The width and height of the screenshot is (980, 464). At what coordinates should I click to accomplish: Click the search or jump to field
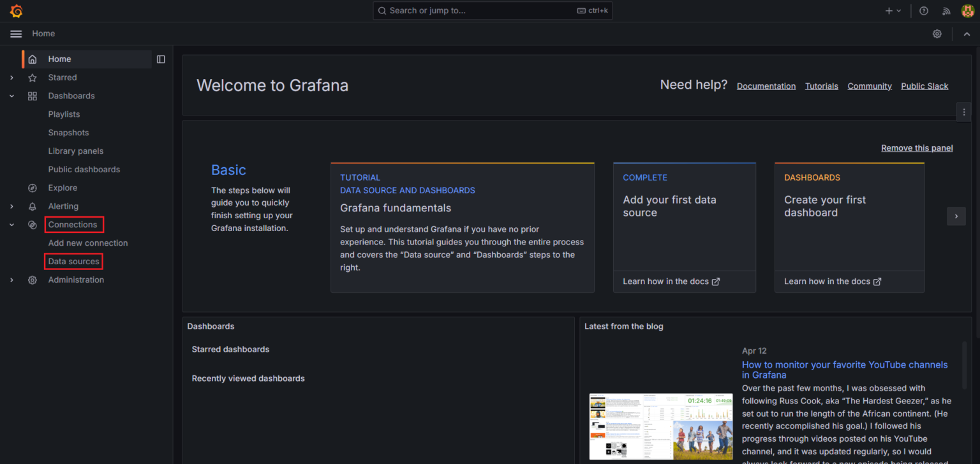[x=491, y=10]
